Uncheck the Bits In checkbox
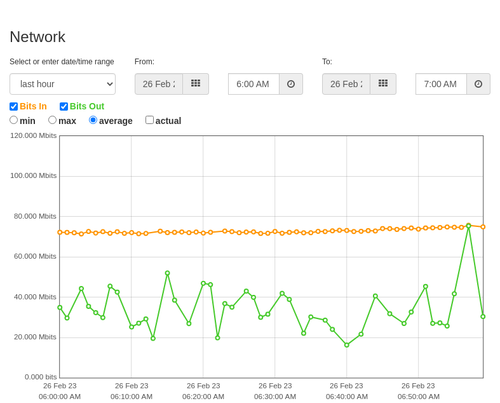Image resolution: width=500 pixels, height=403 pixels. pyautogui.click(x=14, y=106)
